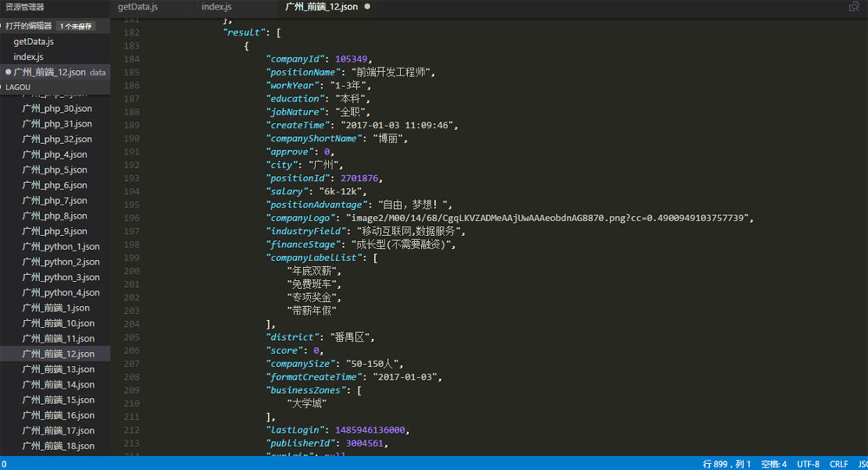
Task: Open file 广州_php_30.json
Action: coord(57,108)
